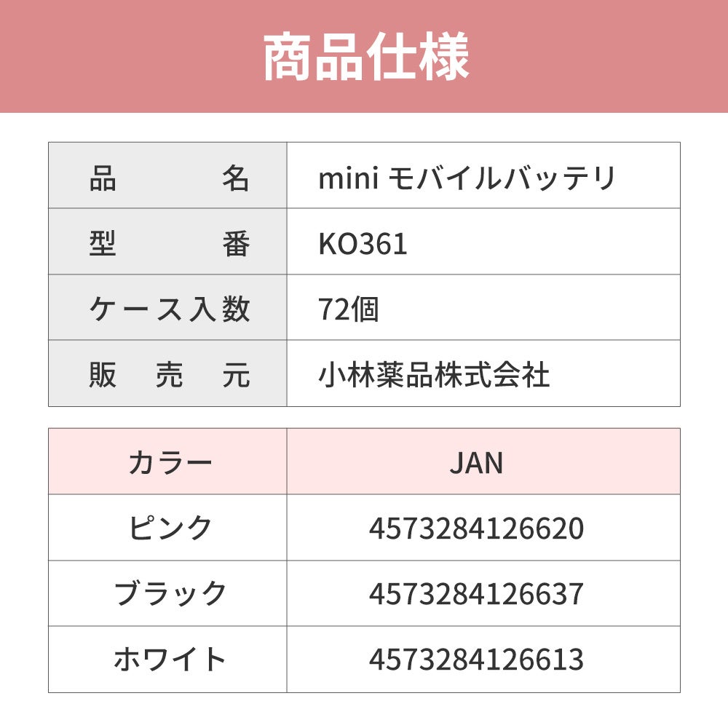
Task: Click the word mini in the product name
Action: click(347, 178)
